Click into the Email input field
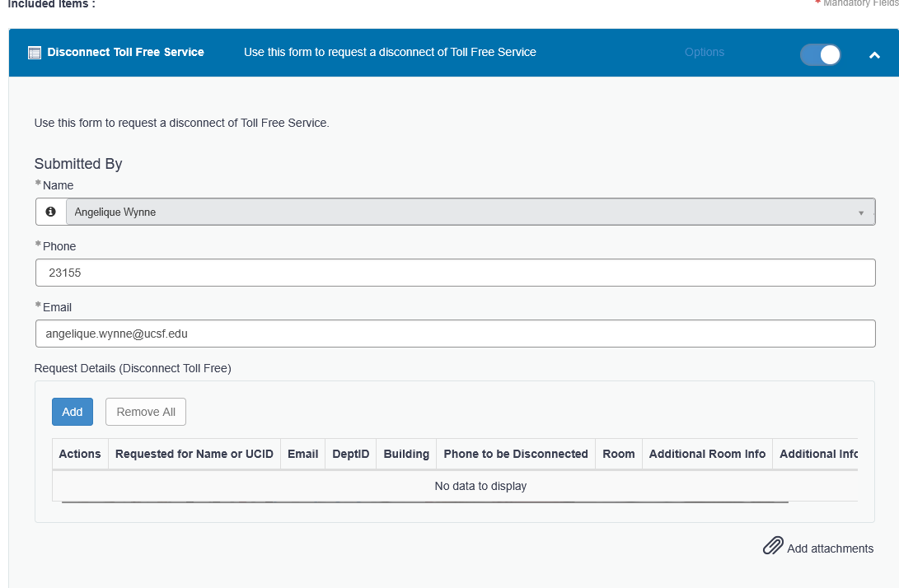Viewport: 899px width, 588px height. 455,334
